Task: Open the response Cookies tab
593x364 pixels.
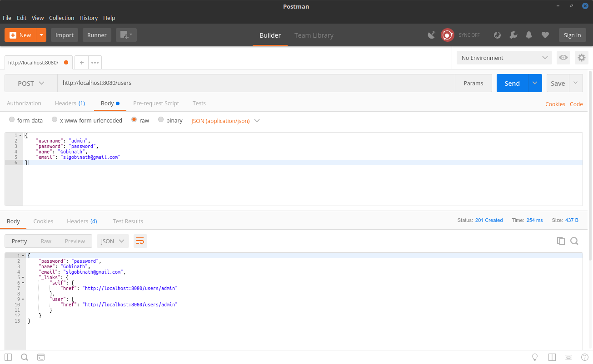Action: point(43,221)
